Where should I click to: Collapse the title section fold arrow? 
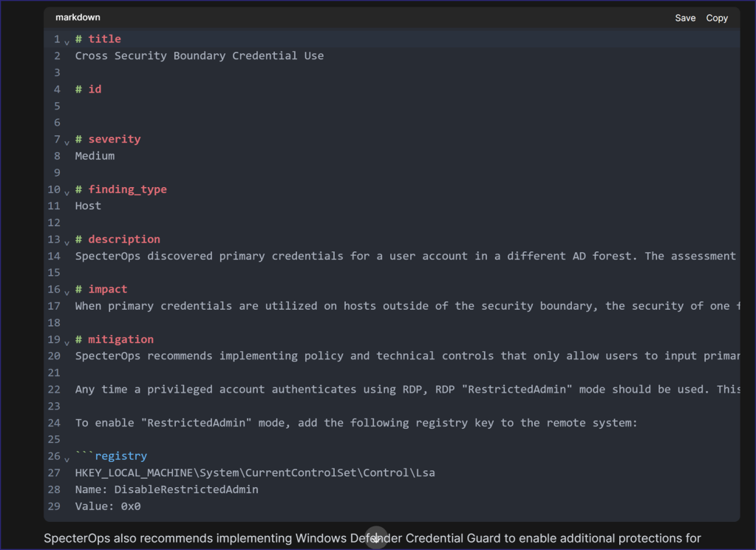click(67, 41)
